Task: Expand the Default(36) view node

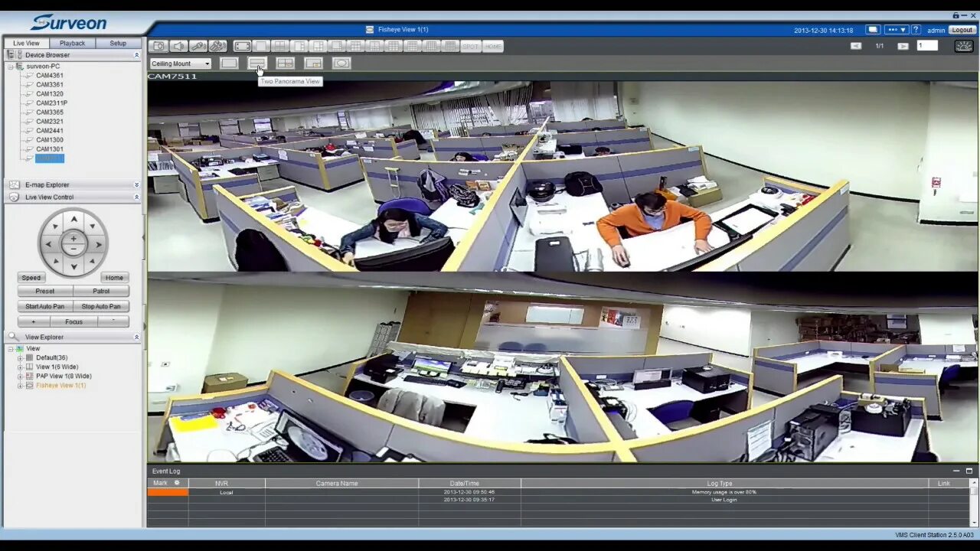Action: 20,358
